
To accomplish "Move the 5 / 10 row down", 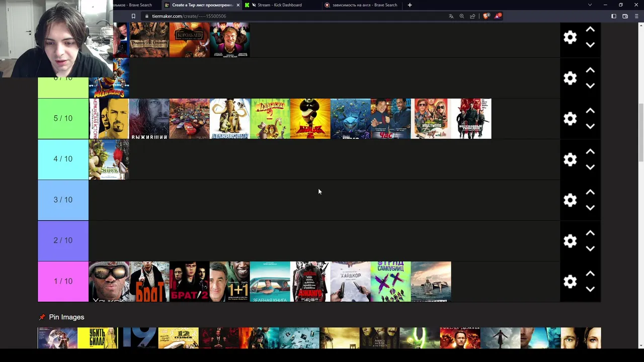I will [590, 126].
